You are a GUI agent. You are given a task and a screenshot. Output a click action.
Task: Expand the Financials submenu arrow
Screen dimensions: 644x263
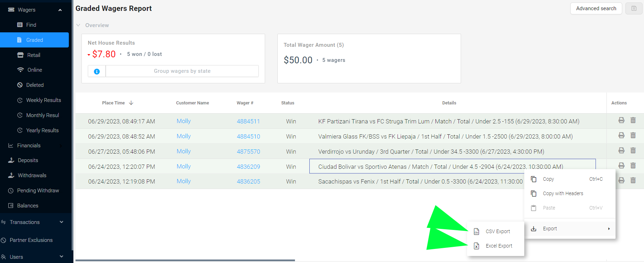(61, 146)
